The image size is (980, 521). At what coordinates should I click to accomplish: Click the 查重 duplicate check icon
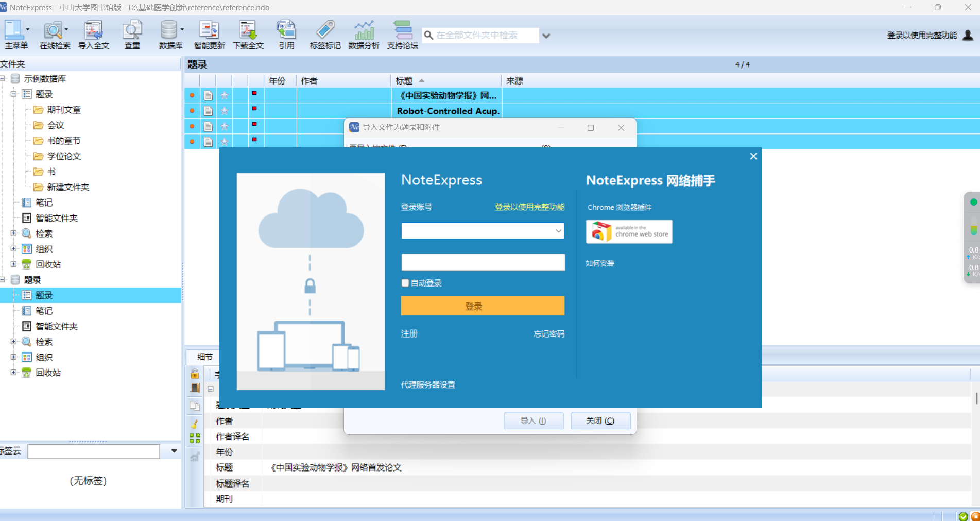132,30
